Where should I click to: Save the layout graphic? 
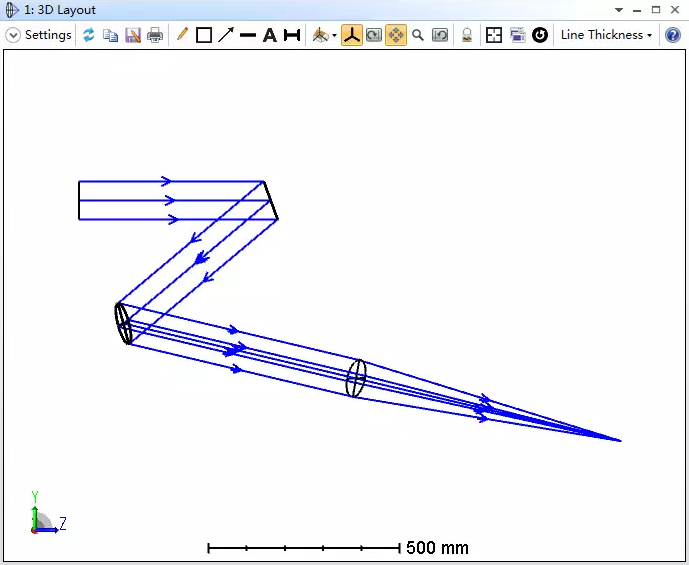(133, 35)
